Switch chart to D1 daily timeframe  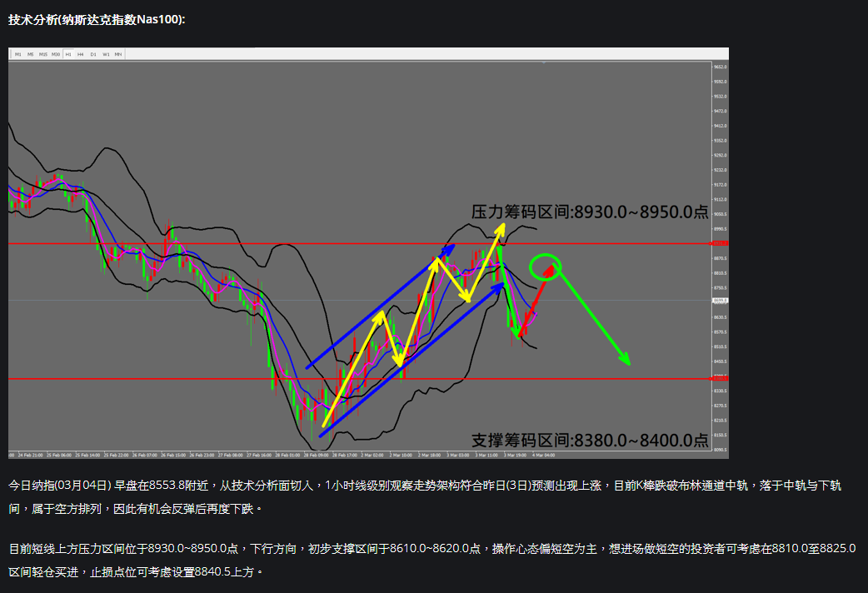pyautogui.click(x=93, y=54)
